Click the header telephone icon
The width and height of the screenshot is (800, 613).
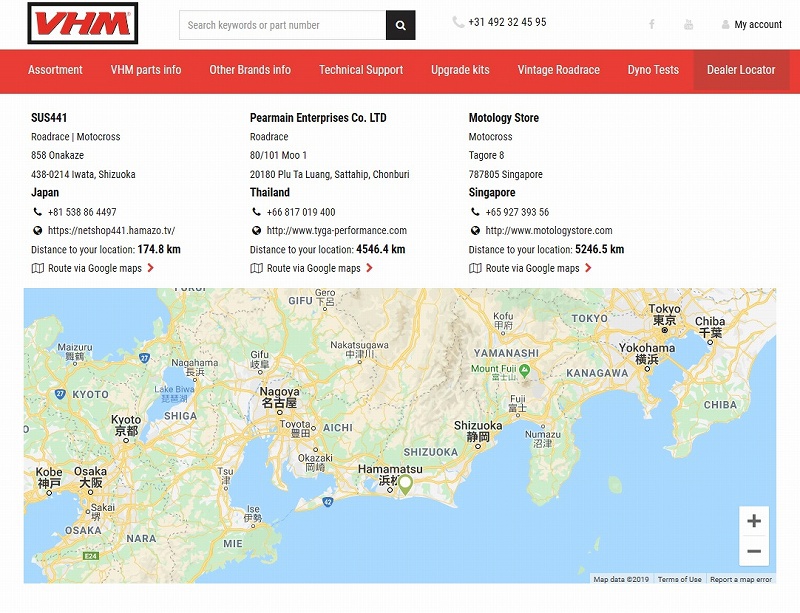point(458,22)
